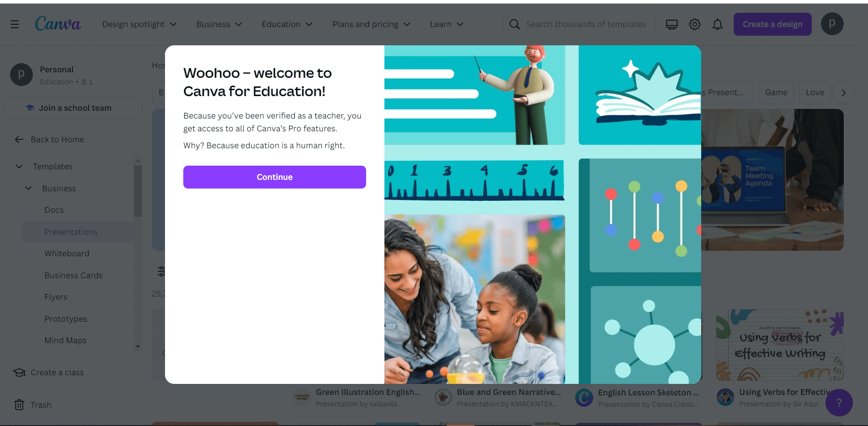Open the purple help question mark
The width and height of the screenshot is (868, 426).
coord(839,403)
